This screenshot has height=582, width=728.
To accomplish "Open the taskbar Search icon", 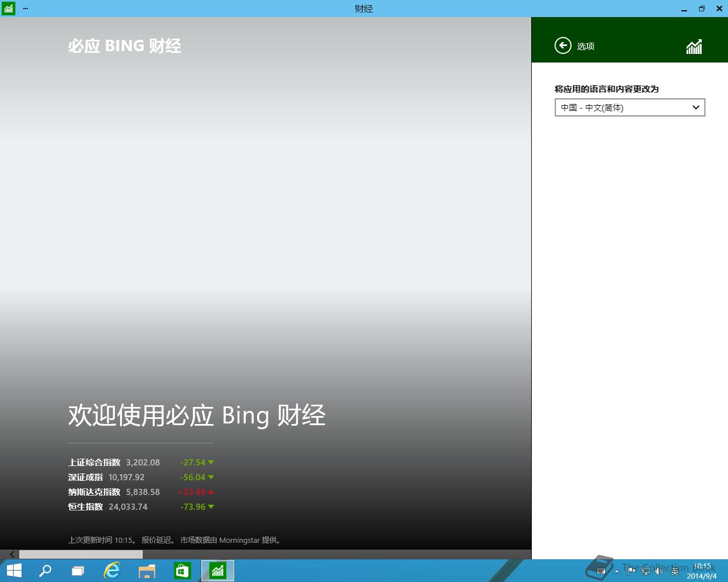I will coord(45,571).
